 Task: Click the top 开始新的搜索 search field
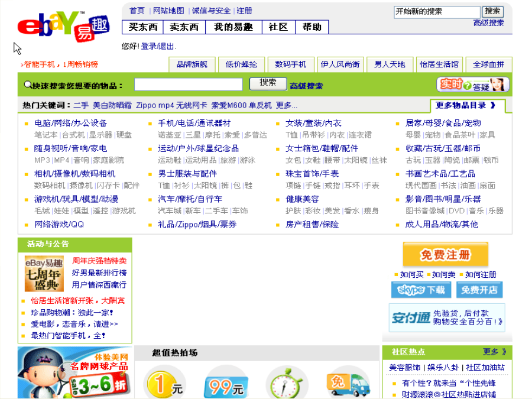[437, 12]
